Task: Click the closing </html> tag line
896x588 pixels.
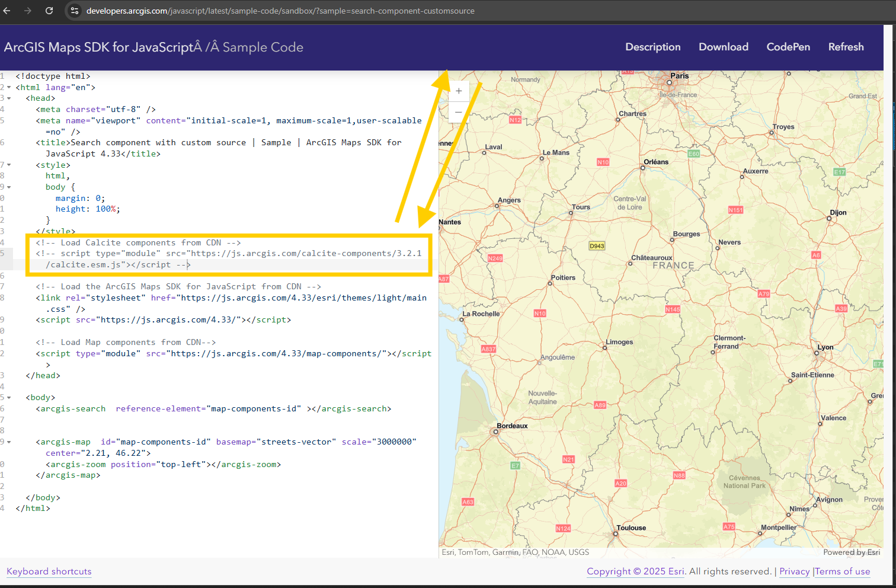Action: click(x=33, y=509)
